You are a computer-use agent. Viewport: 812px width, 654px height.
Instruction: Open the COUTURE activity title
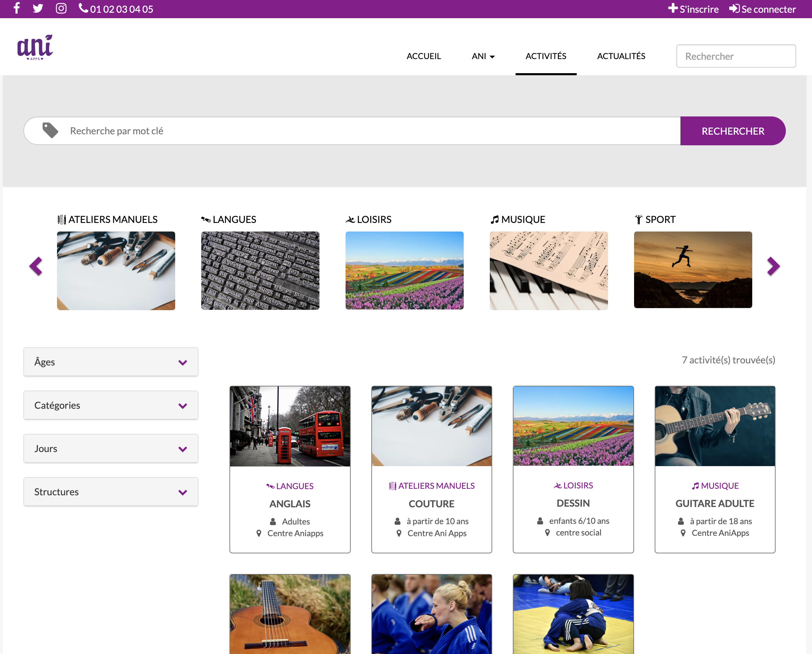432,504
